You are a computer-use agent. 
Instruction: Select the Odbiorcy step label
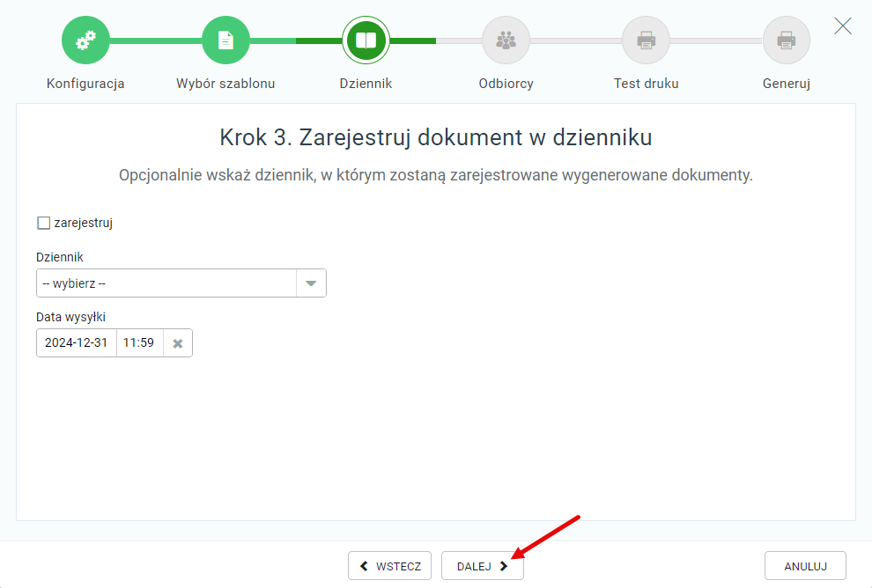coord(506,84)
